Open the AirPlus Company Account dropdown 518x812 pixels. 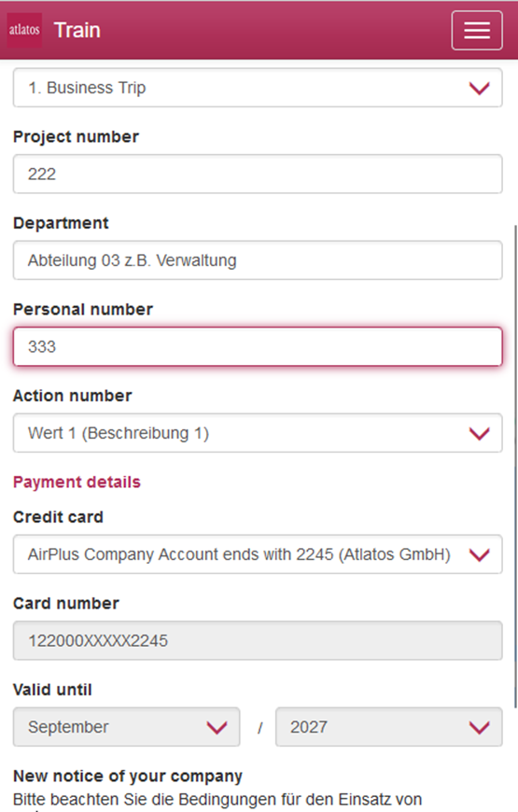(258, 554)
